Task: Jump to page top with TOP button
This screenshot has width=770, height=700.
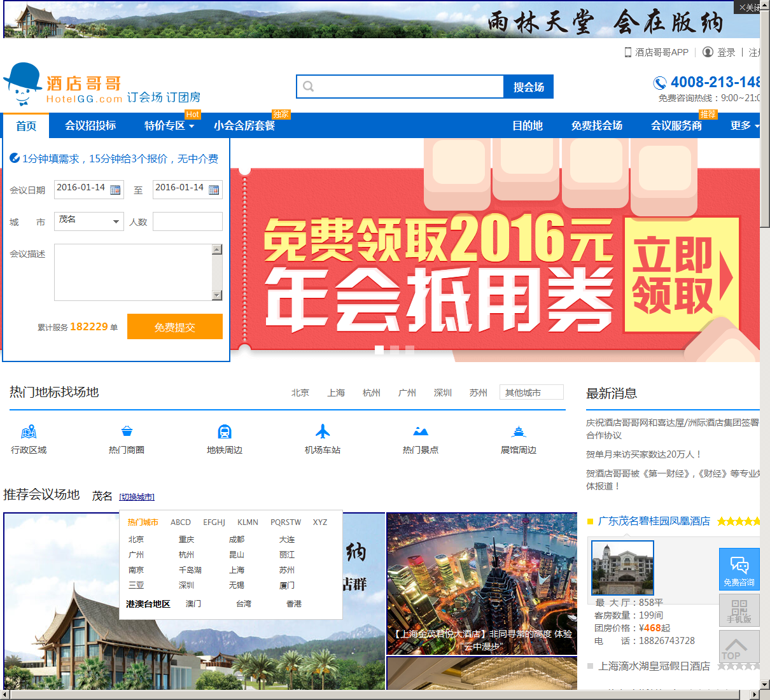Action: (739, 647)
